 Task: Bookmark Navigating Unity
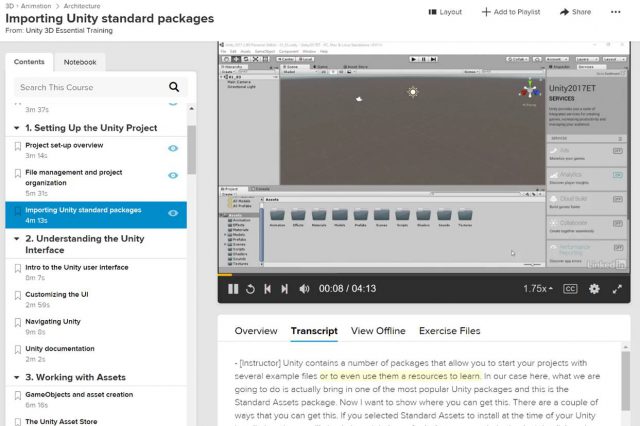point(18,323)
